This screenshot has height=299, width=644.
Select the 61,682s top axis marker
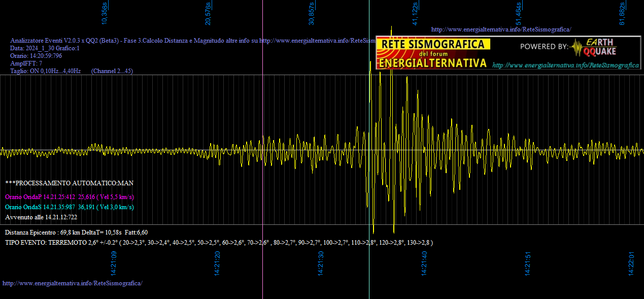(x=622, y=14)
